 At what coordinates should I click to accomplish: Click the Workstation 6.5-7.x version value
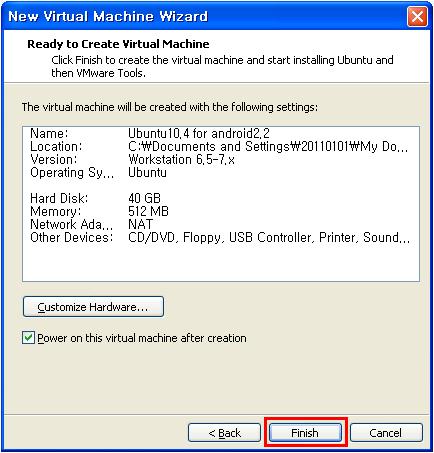181,159
